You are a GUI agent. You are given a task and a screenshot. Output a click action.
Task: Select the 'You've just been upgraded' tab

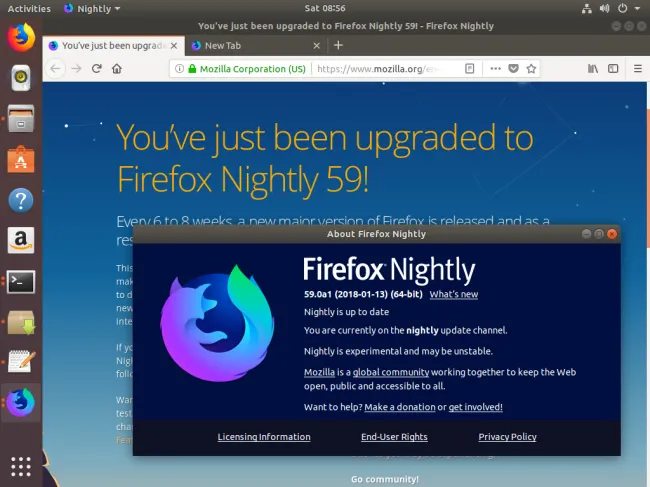point(114,46)
